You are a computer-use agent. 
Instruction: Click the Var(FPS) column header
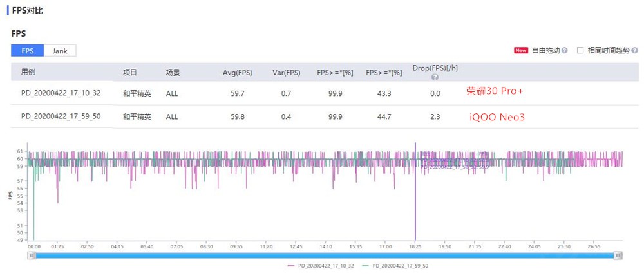[287, 73]
